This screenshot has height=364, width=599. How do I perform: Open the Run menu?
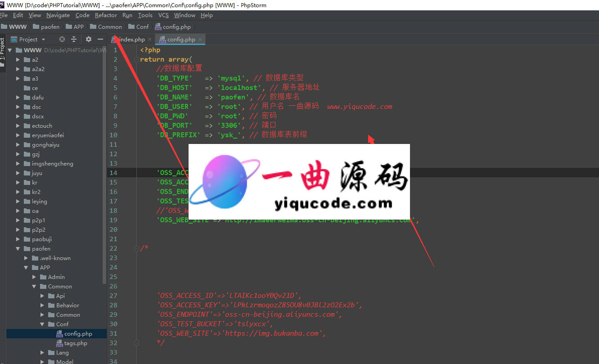(x=127, y=15)
